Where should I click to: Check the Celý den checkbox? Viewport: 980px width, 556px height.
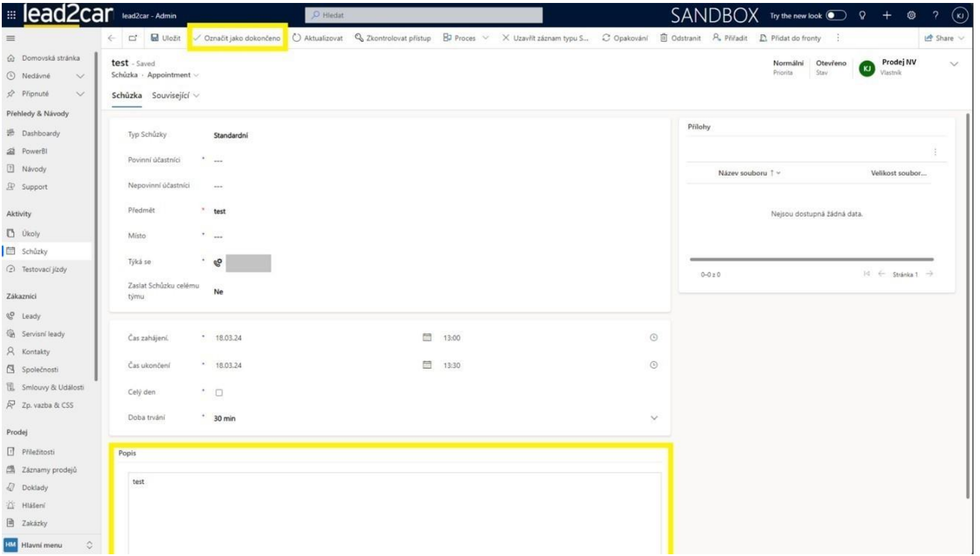click(x=219, y=393)
